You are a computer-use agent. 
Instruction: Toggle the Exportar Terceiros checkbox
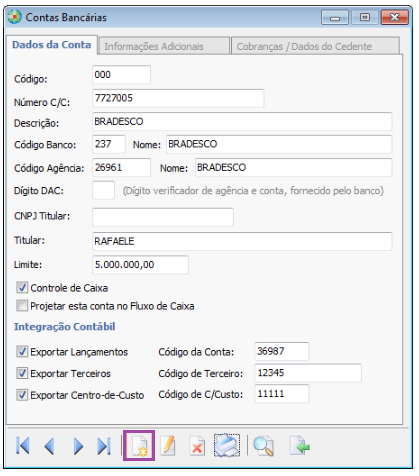[22, 373]
